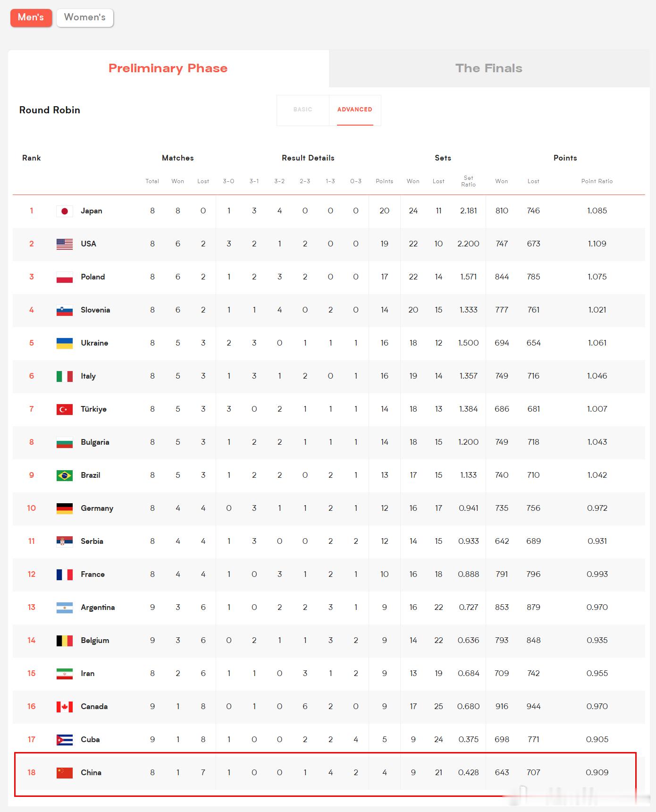Click the Türkiye flag icon
Viewport: 656px width, 812px height.
[65, 409]
